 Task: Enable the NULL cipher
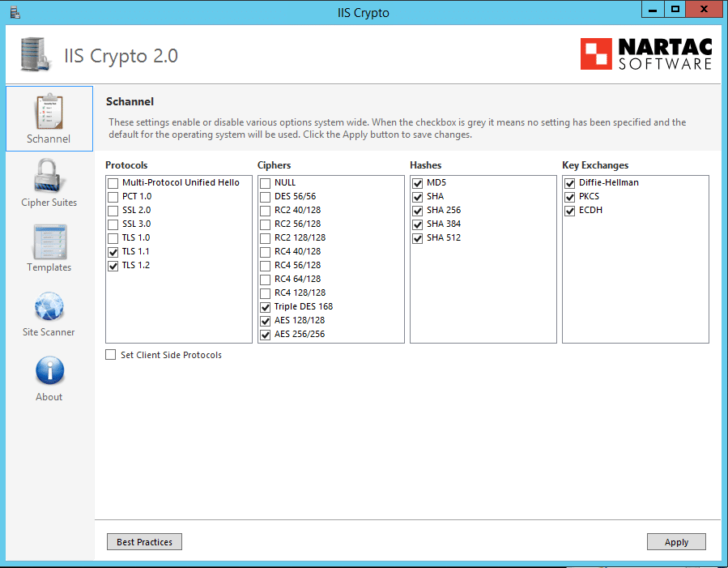[265, 182]
